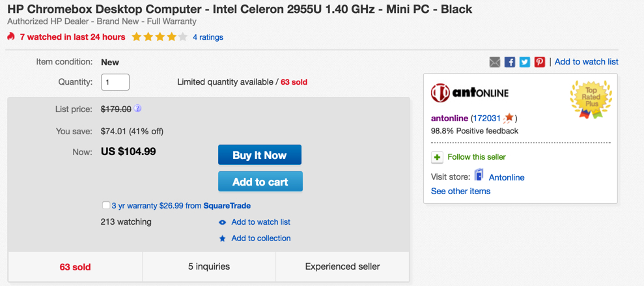The image size is (644, 286).
Task: Share listing on Pinterest icon
Action: [539, 62]
